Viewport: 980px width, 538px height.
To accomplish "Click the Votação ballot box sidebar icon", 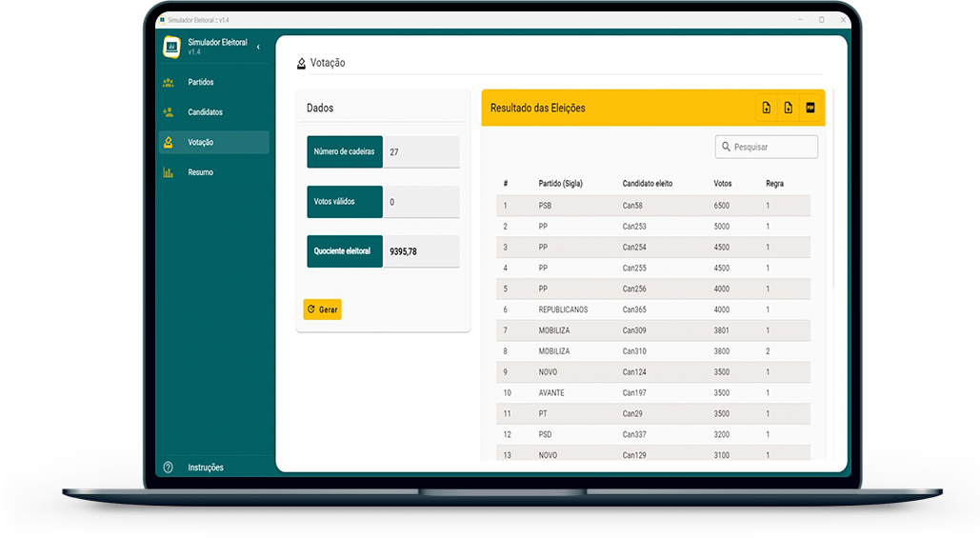I will (x=169, y=143).
